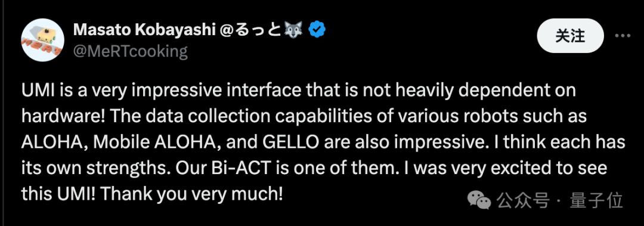Click the blue verified checkmark badge

click(x=317, y=29)
